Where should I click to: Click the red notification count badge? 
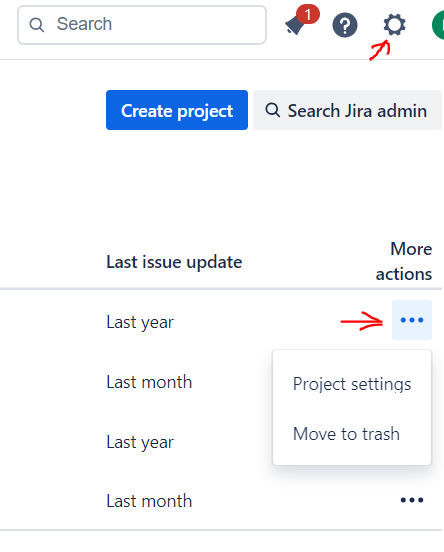308,14
